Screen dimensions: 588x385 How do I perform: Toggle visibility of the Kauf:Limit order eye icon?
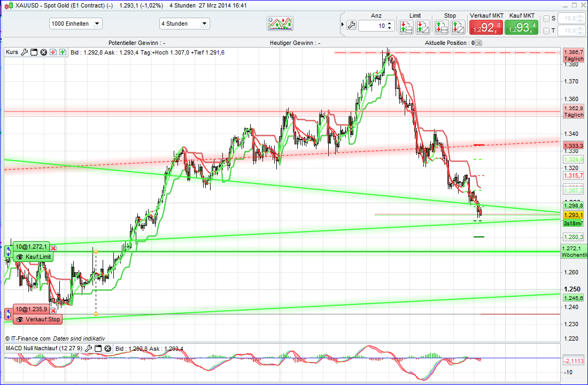18,257
